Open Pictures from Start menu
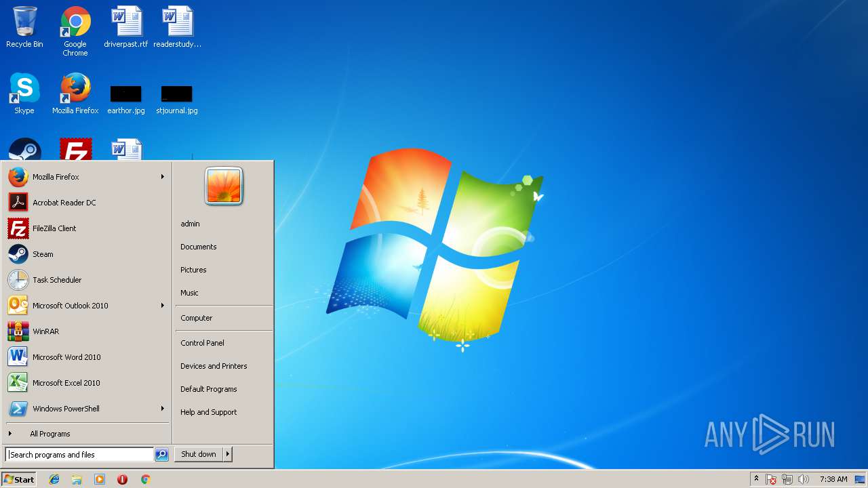Image resolution: width=868 pixels, height=488 pixels. 224,270
